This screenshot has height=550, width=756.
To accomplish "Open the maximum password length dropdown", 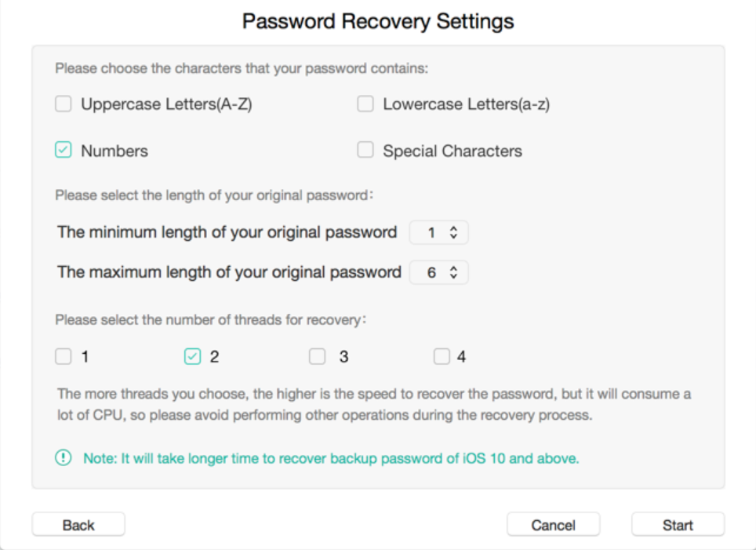I will click(x=439, y=273).
